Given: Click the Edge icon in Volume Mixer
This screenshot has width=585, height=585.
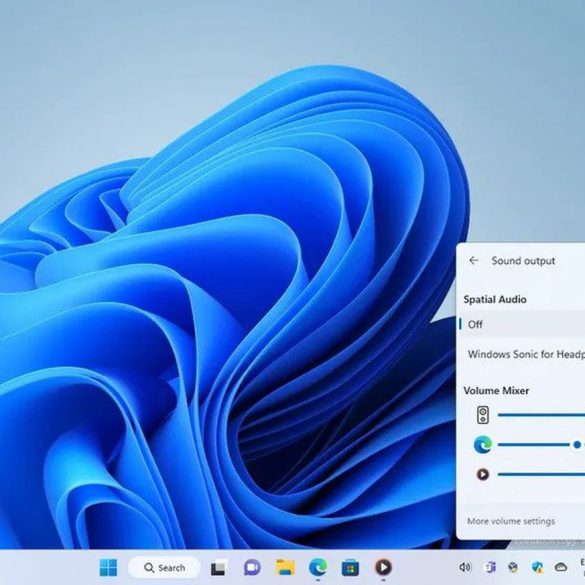Looking at the screenshot, I should point(483,444).
